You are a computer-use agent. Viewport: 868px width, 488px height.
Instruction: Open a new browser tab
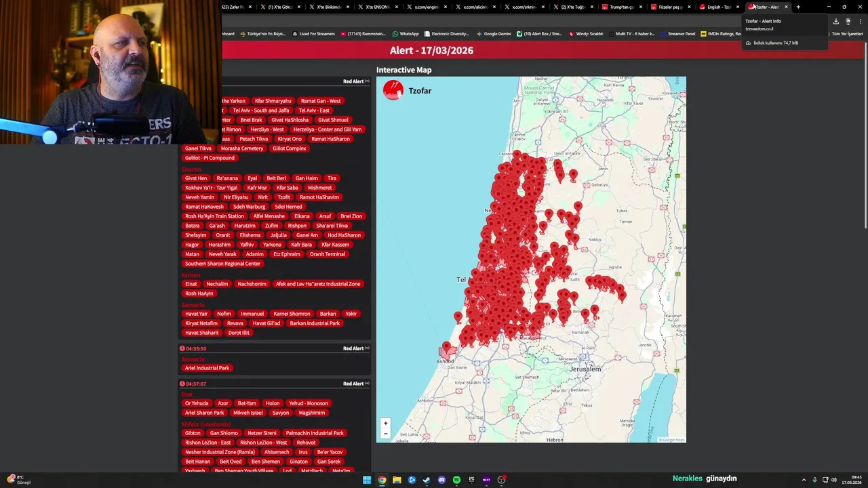click(x=798, y=7)
